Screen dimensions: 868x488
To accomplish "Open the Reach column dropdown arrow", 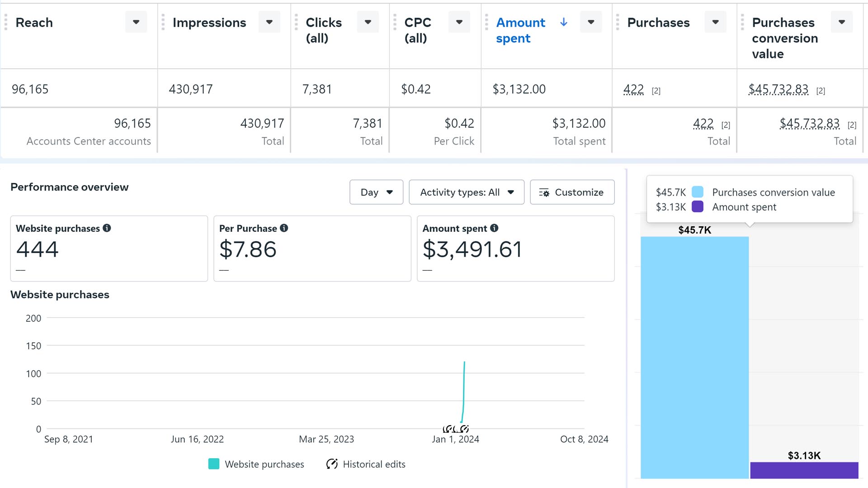I will click(136, 22).
